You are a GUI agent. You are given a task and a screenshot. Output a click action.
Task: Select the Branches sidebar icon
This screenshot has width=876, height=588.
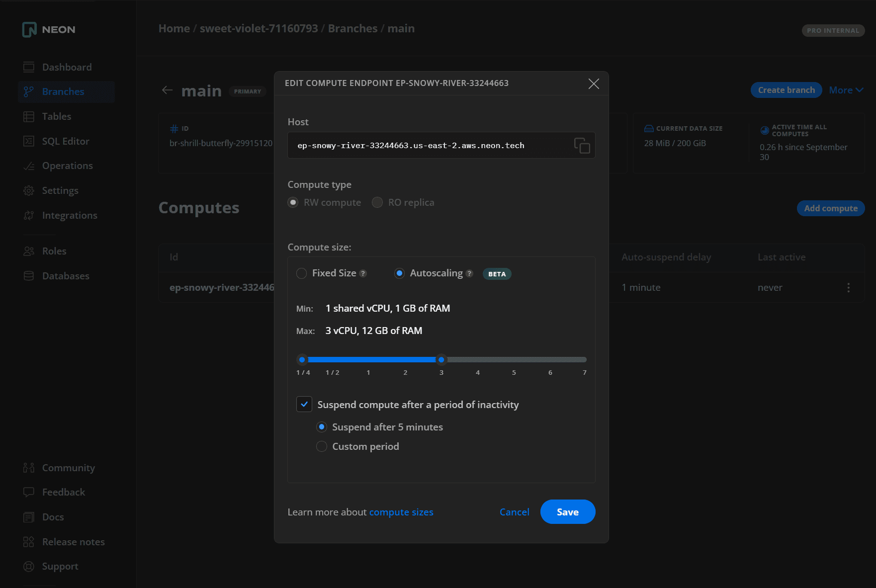click(x=29, y=91)
